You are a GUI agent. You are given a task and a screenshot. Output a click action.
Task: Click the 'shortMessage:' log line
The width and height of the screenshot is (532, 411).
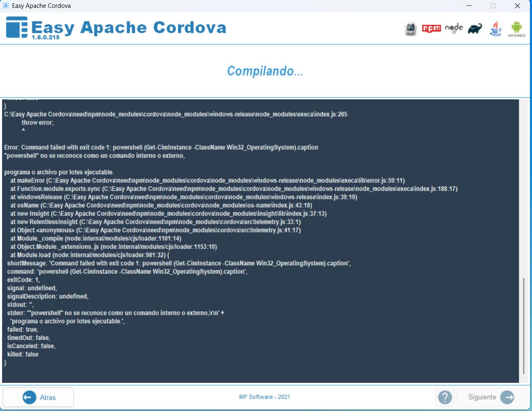click(179, 263)
